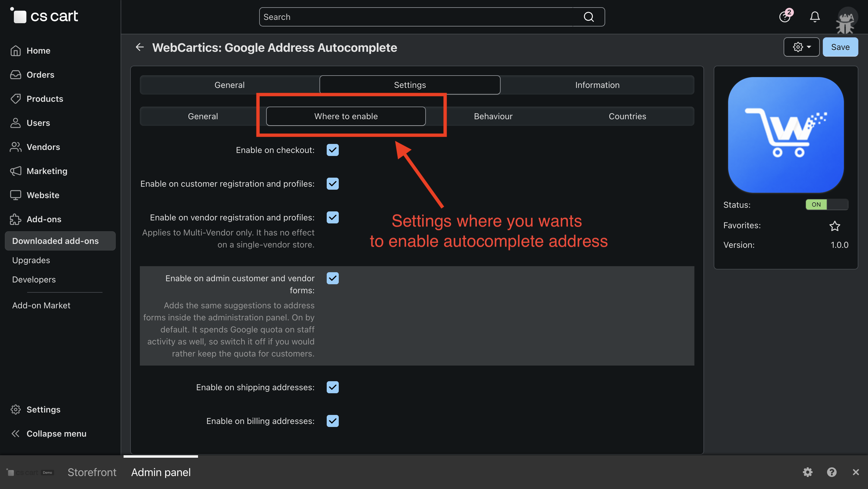
Task: Open Vendors section
Action: (43, 147)
